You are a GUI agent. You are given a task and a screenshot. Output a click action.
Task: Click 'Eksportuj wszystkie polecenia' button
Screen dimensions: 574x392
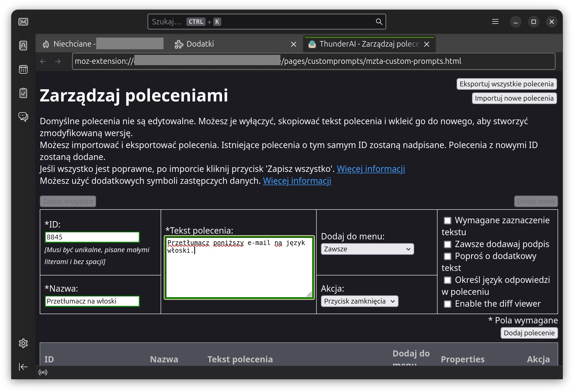point(506,84)
